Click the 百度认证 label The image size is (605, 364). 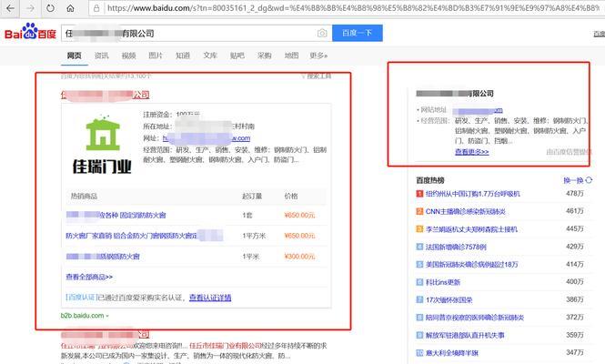coord(81,298)
